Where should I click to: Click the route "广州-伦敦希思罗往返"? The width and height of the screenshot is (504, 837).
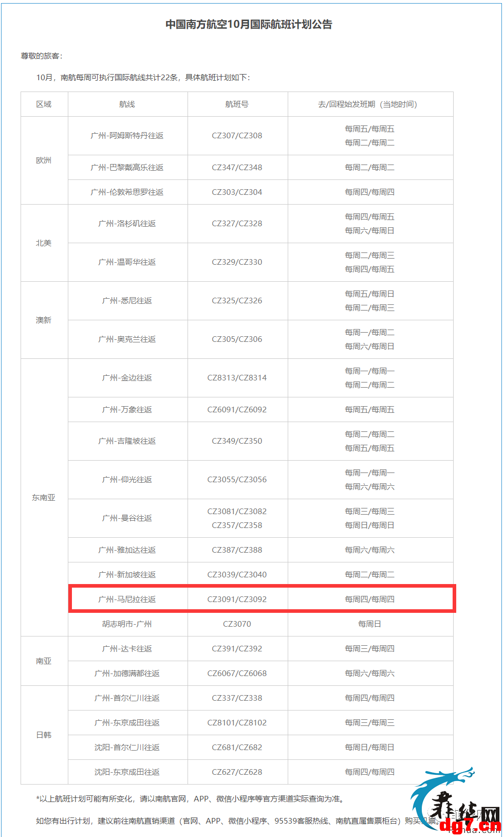127,192
